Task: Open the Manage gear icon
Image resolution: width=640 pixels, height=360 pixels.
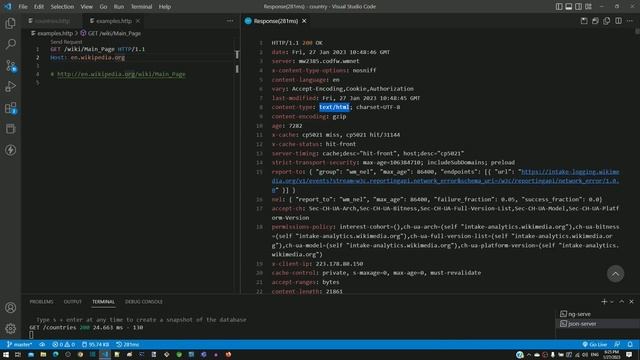Action: click(x=11, y=328)
